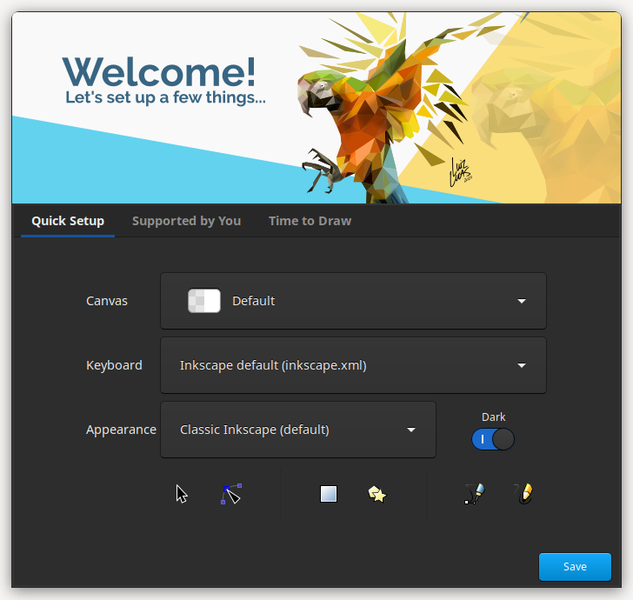The height and width of the screenshot is (600, 633).
Task: Select the Quick Setup tab
Action: (68, 221)
